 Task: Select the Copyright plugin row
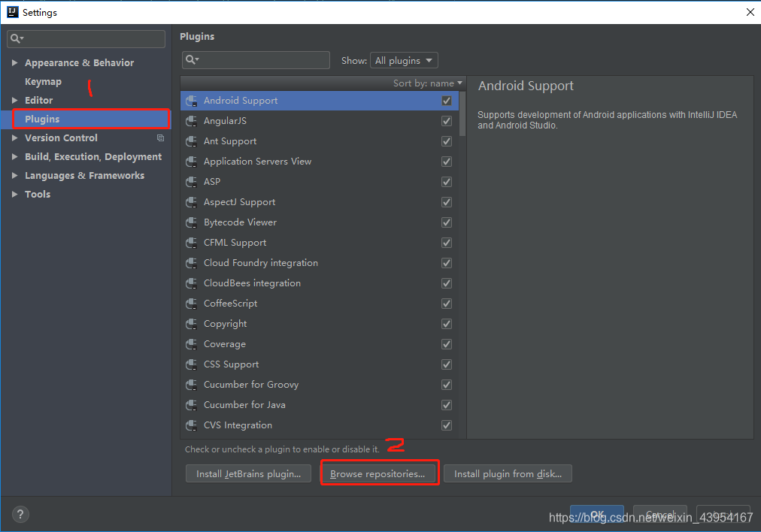(x=320, y=324)
